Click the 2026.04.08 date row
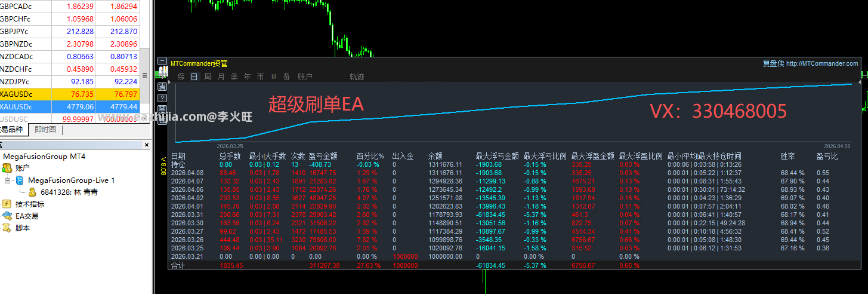Viewport: 868px width, 294px height. coord(187,173)
